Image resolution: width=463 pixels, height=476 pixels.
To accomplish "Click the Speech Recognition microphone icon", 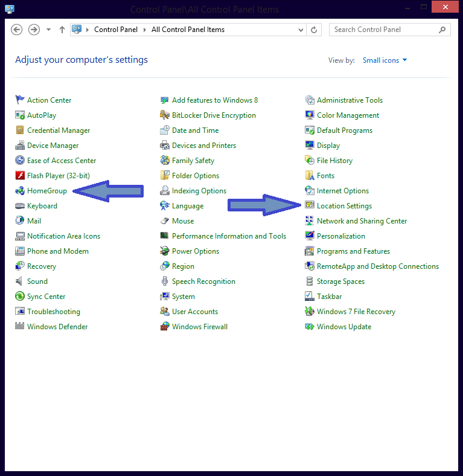I will coord(164,281).
